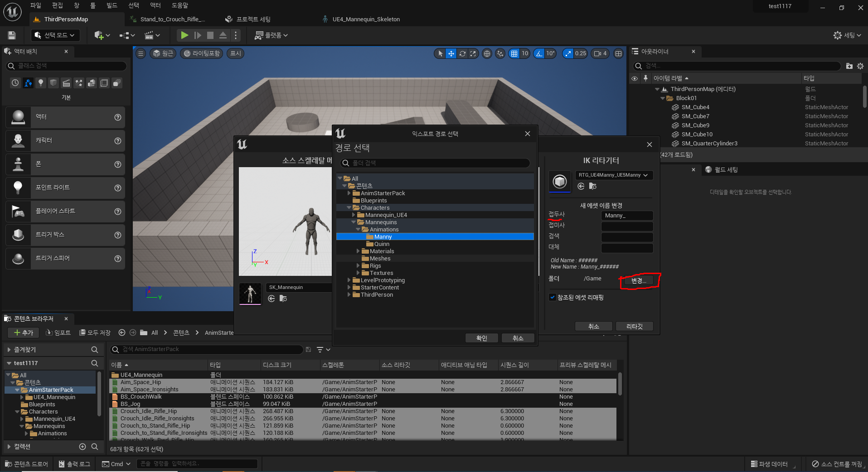868x472 pixels.
Task: Start Play in editor with green arrow
Action: [184, 35]
